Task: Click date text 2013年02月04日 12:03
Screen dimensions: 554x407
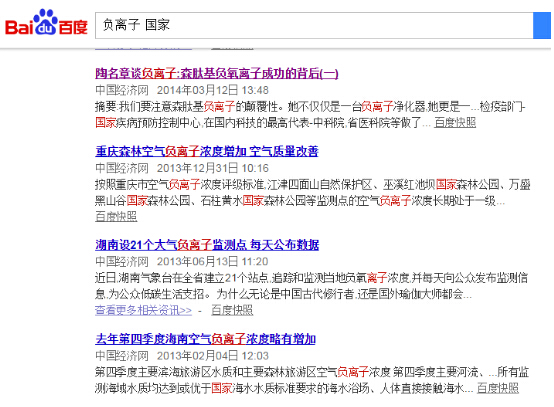Action: point(213,355)
